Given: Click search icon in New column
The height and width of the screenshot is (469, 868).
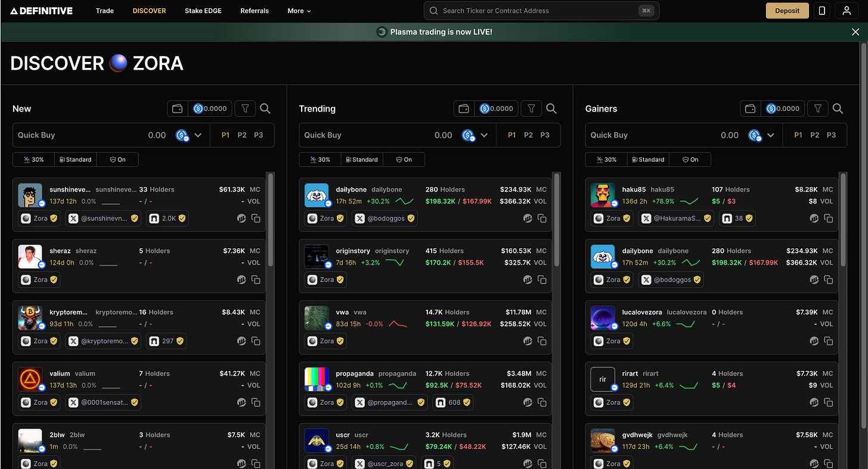Looking at the screenshot, I should [x=265, y=108].
